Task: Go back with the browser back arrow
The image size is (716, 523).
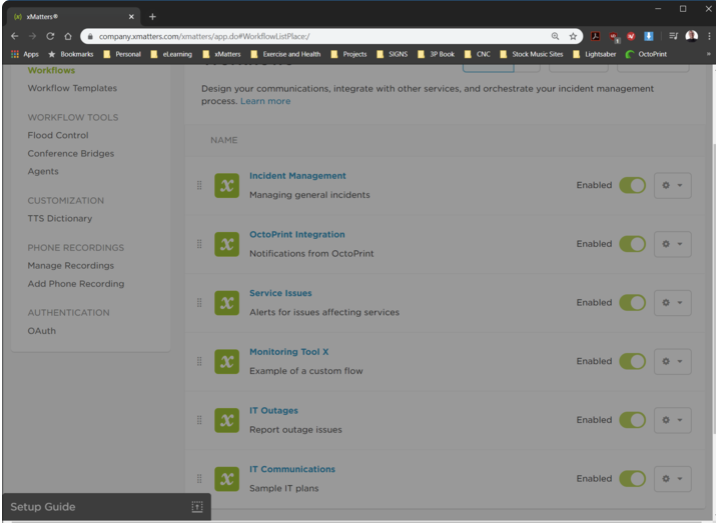Action: point(15,36)
